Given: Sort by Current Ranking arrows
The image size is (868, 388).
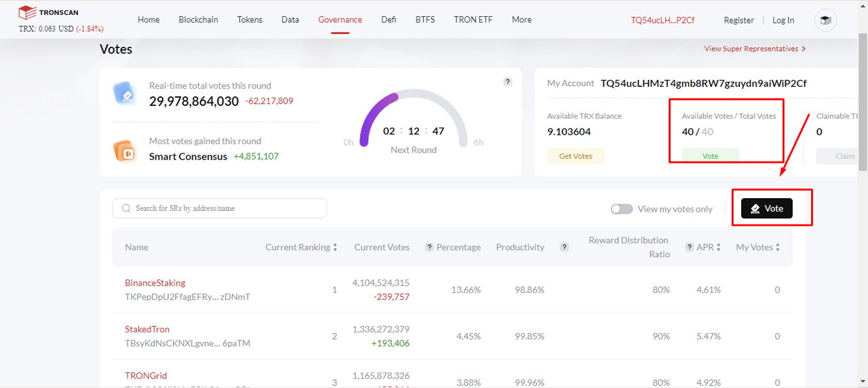Looking at the screenshot, I should point(335,248).
